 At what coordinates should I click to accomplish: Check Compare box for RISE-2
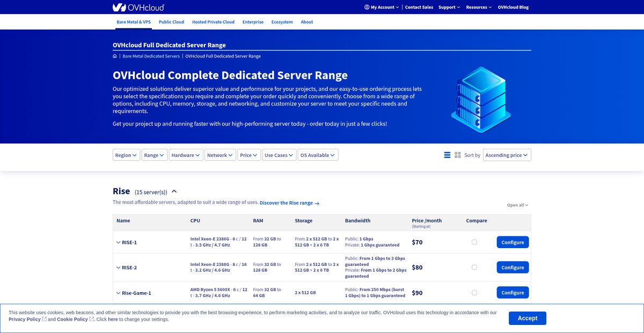point(474,267)
